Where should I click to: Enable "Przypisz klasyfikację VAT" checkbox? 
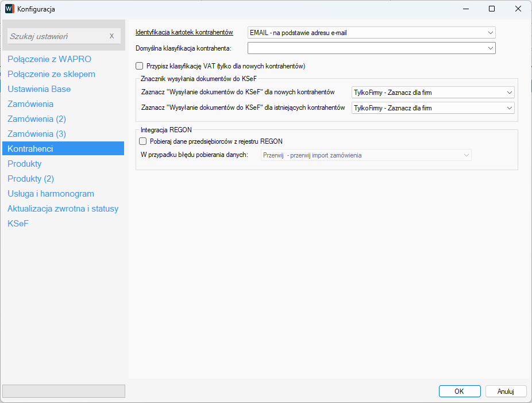pyautogui.click(x=140, y=66)
